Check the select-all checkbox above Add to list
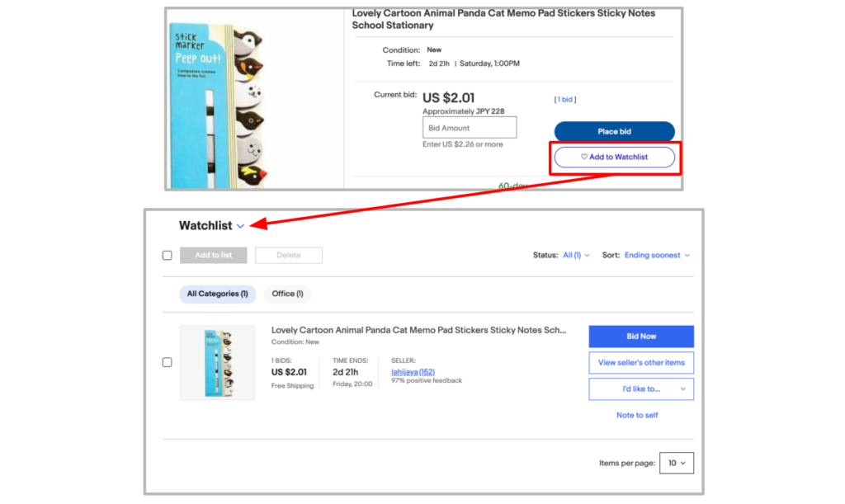The height and width of the screenshot is (504, 845). point(168,255)
